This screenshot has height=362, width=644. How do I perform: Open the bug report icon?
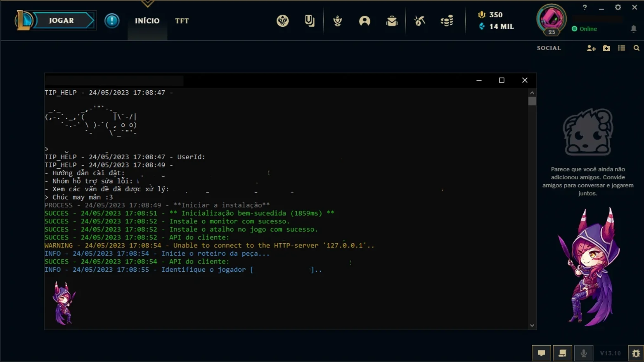point(636,353)
